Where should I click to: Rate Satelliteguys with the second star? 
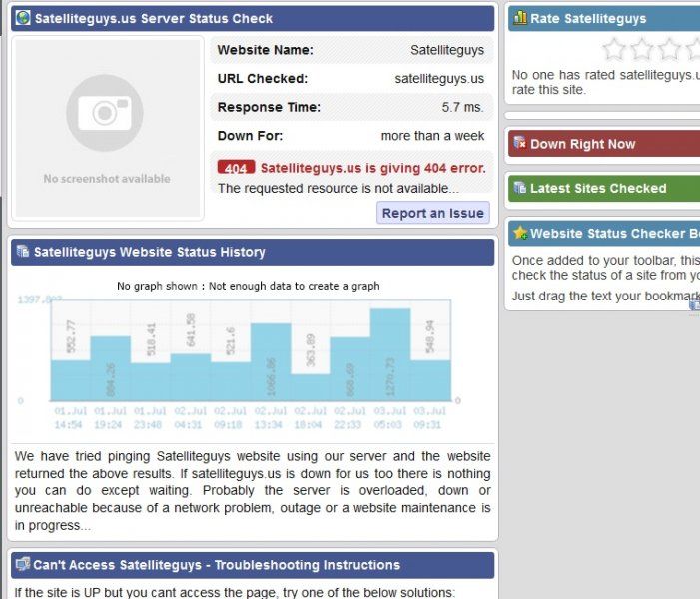[x=641, y=49]
